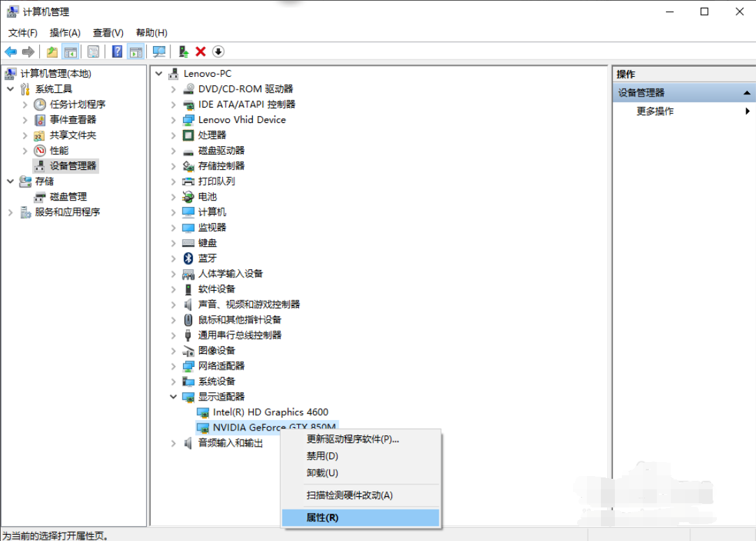Expand the 音频输入和输出 category arrow
Viewport: 756px width, 541px height.
coord(173,443)
